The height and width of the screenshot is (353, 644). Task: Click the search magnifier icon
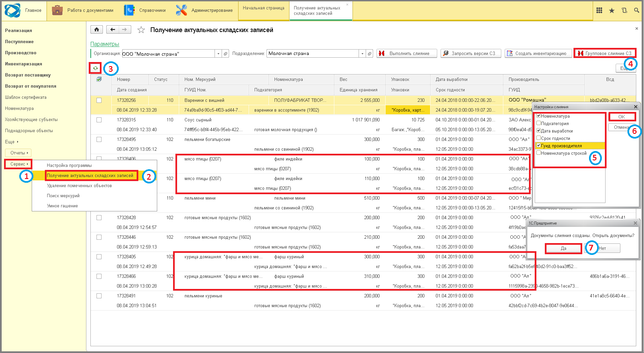click(637, 10)
